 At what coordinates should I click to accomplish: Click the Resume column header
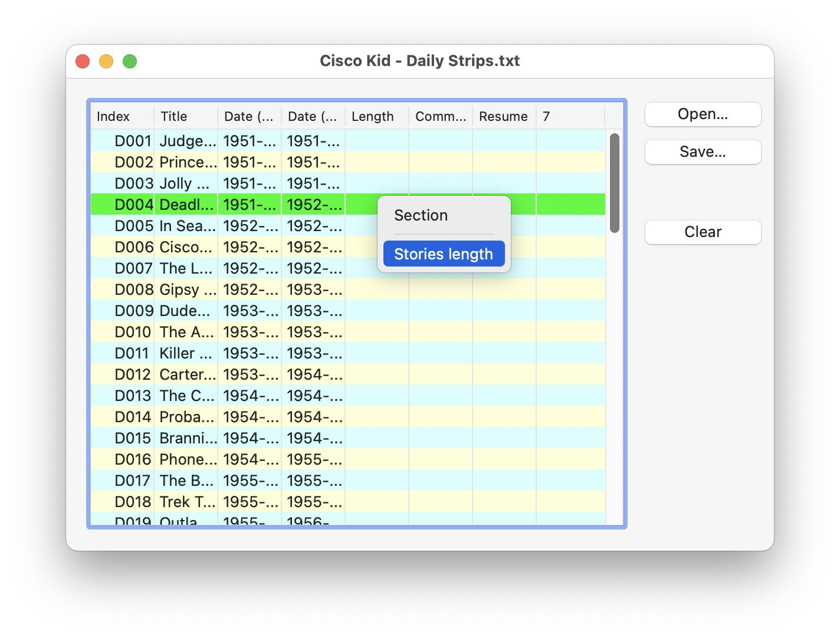point(503,117)
